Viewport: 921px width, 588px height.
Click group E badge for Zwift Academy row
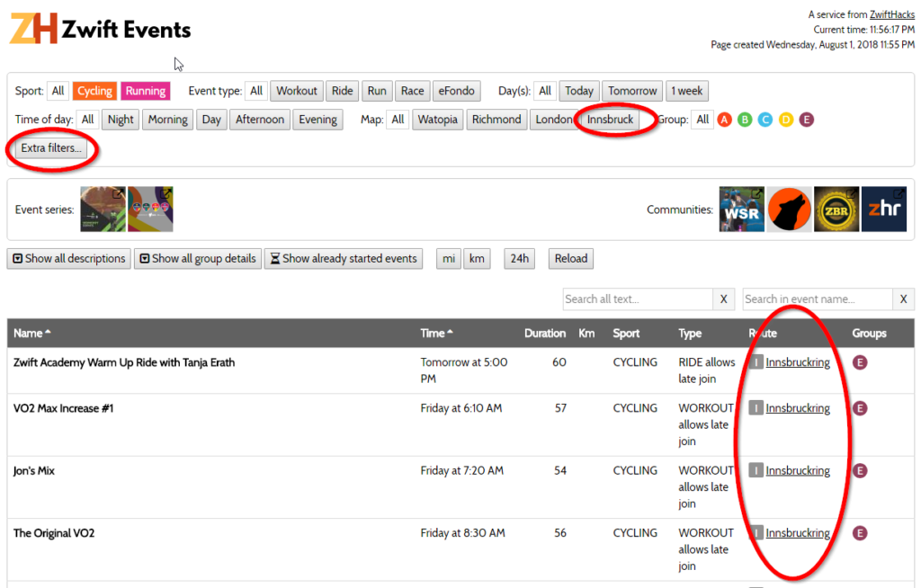click(860, 362)
